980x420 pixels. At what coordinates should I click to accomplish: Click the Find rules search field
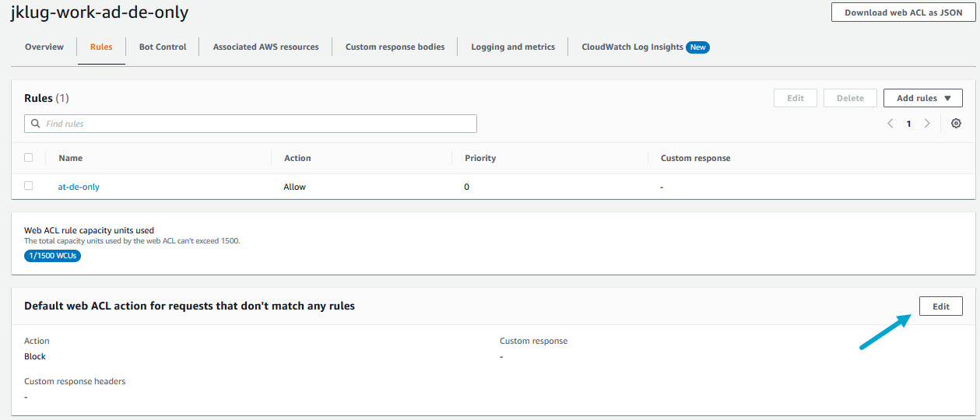[257, 124]
